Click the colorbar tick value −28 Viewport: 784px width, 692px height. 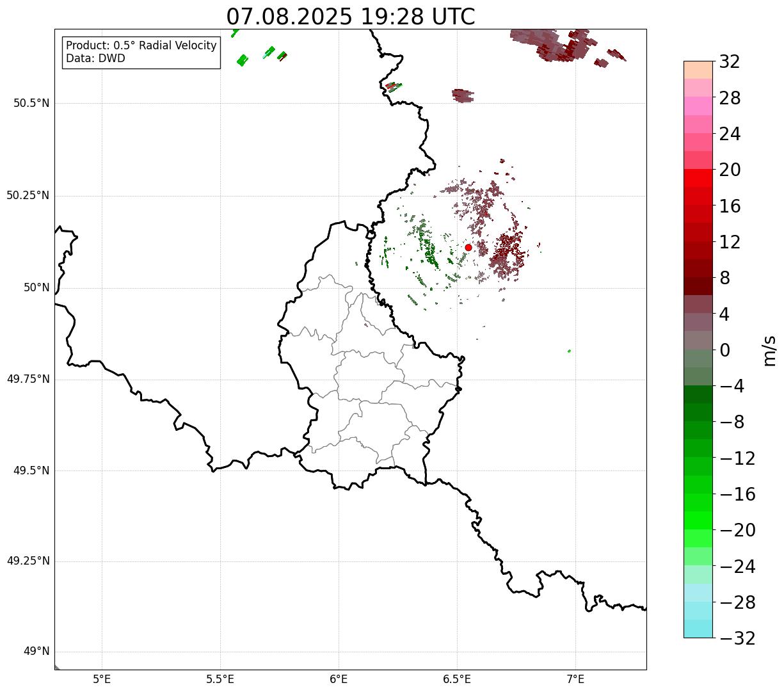click(737, 602)
